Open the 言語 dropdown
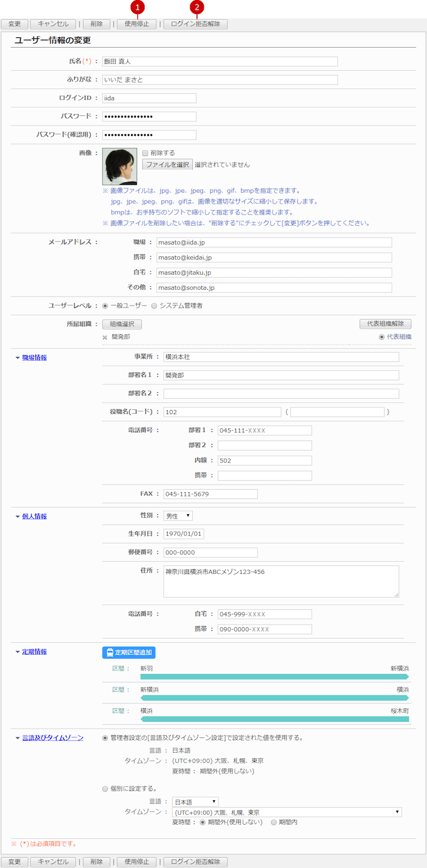The height and width of the screenshot is (868, 427). [x=195, y=802]
